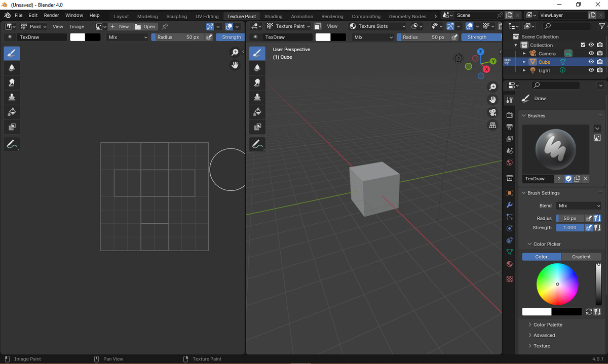Toggle radius pen pressure in Brush Settings panel
Screen dimensions: 608x364
click(x=589, y=218)
